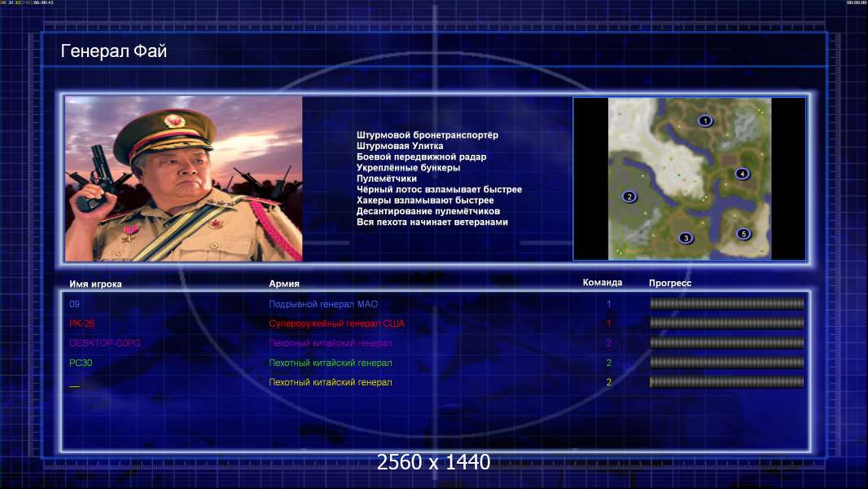Click 'Подрывной генерал МАО' army text
Viewport: 868px width, 489px height.
[323, 304]
